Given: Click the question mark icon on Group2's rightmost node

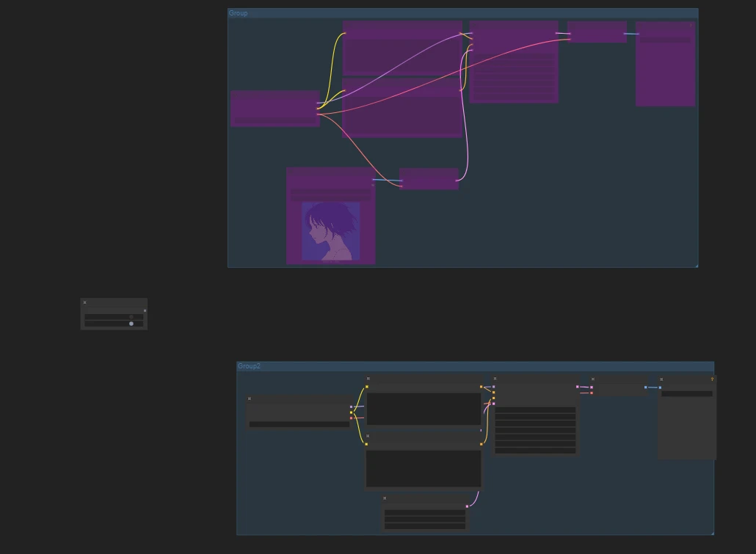Looking at the screenshot, I should [712, 379].
